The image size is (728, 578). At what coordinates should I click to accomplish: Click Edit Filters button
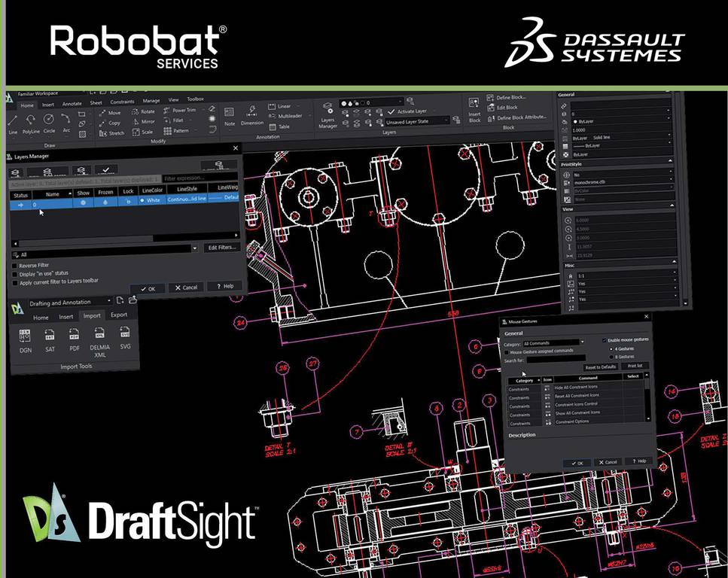222,248
